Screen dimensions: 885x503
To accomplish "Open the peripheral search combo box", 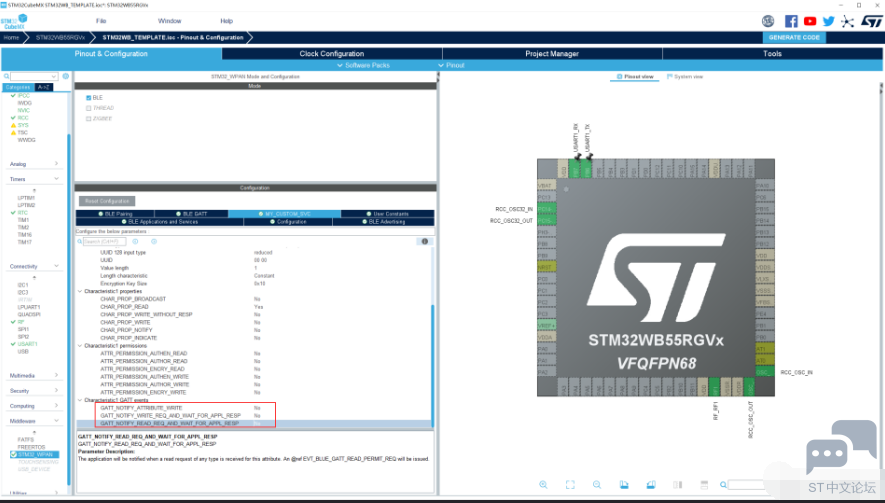I will 34,76.
